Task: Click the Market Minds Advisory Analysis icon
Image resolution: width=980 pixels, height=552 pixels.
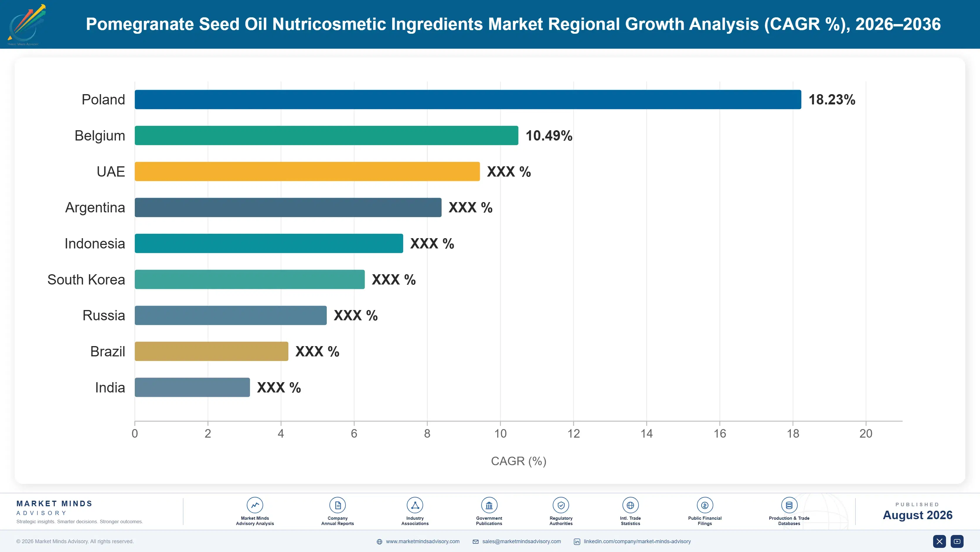Action: [x=255, y=505]
